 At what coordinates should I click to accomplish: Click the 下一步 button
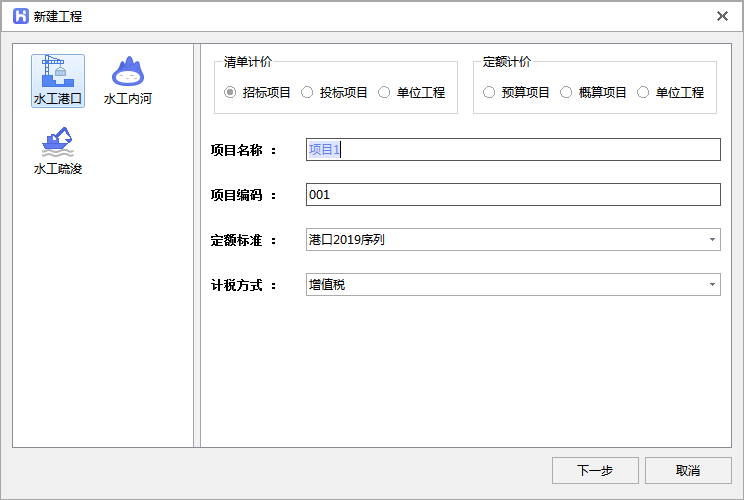[x=595, y=471]
